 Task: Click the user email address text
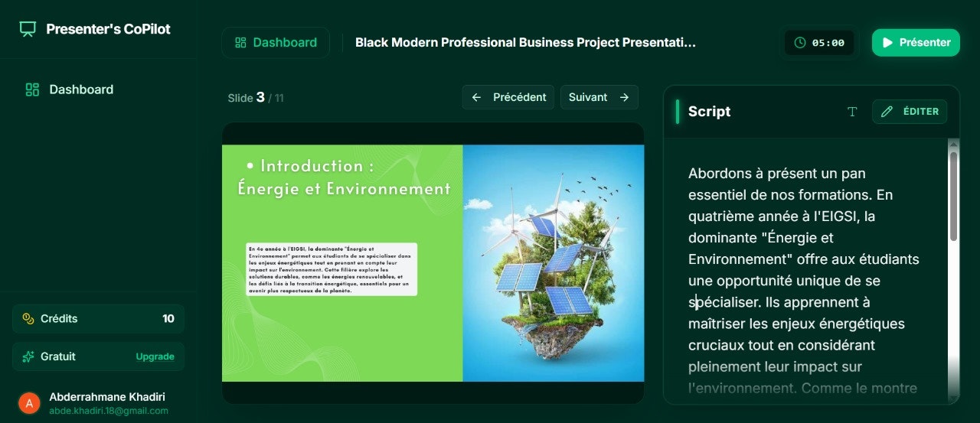coord(109,411)
